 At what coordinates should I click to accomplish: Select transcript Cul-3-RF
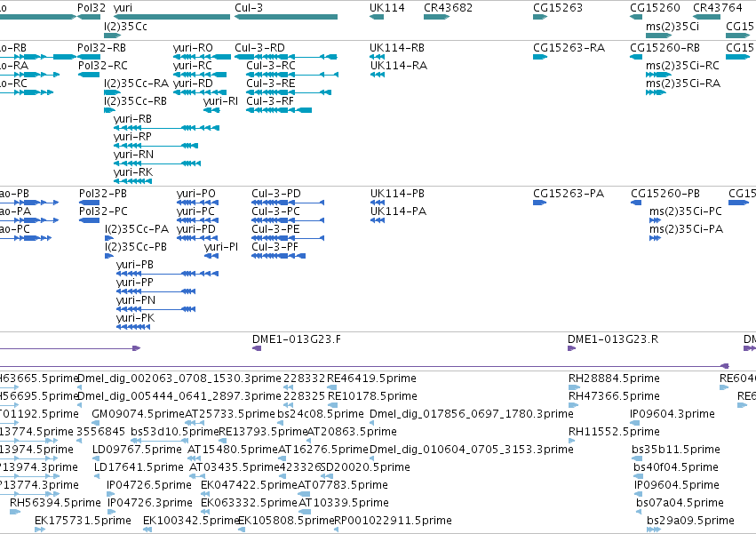coord(279,110)
